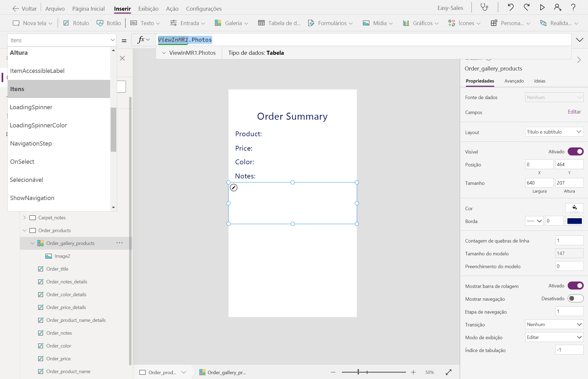Select OnSelect in property list
The image size is (588, 379).
[x=59, y=162]
